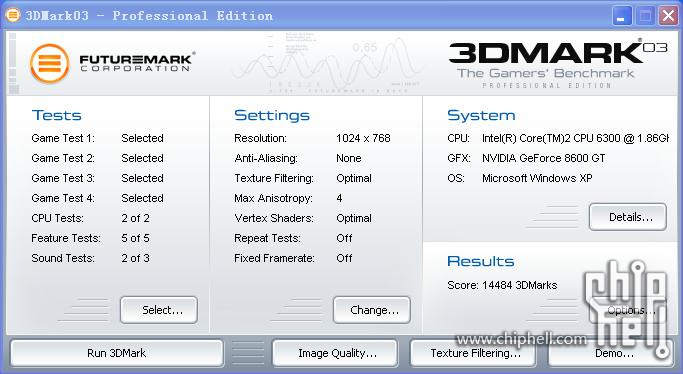Image resolution: width=683 pixels, height=374 pixels.
Task: Open the Select tests dialog
Action: (159, 310)
